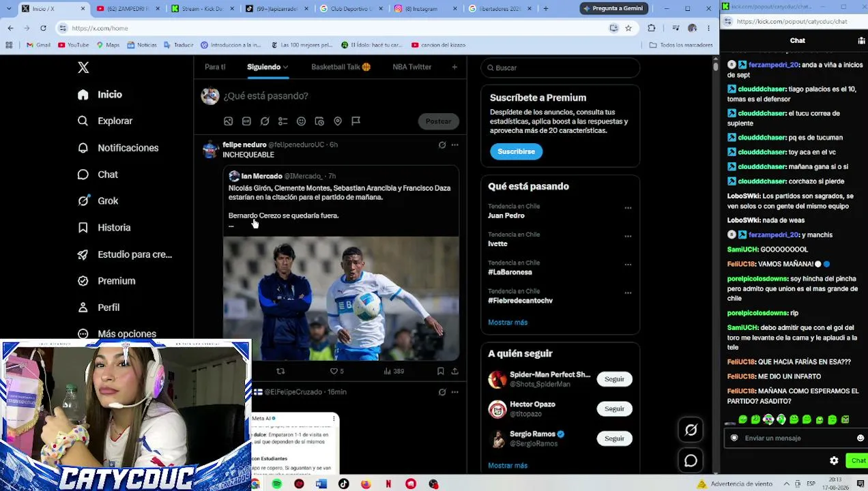The height and width of the screenshot is (491, 868).
Task: Bookmark the felipe neduro post
Action: pyautogui.click(x=441, y=372)
